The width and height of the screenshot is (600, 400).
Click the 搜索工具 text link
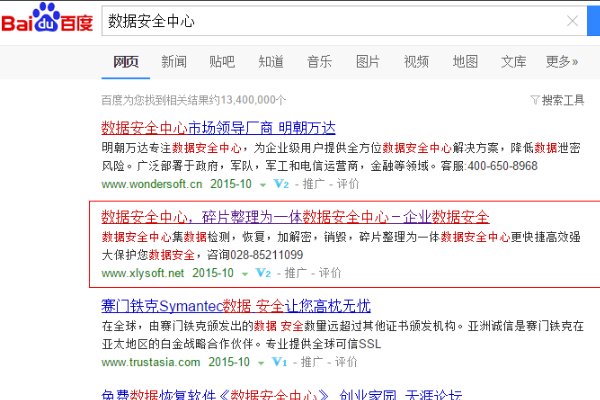coord(562,100)
